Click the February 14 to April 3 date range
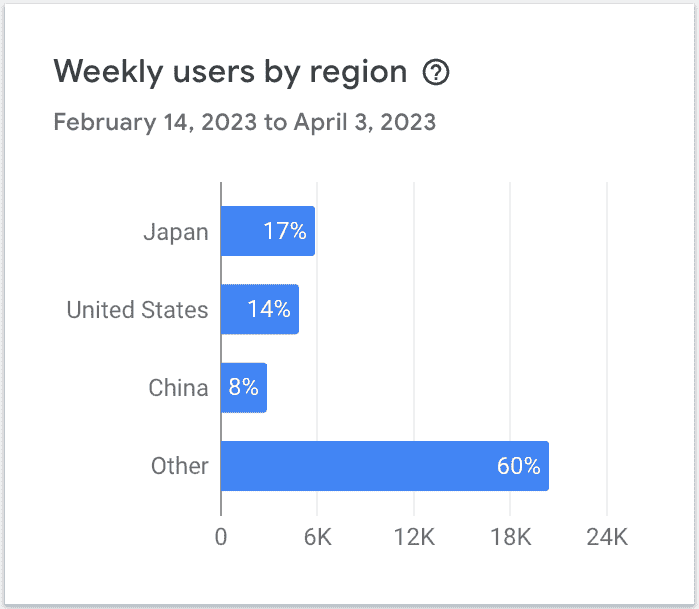Image resolution: width=699 pixels, height=609 pixels. (245, 122)
